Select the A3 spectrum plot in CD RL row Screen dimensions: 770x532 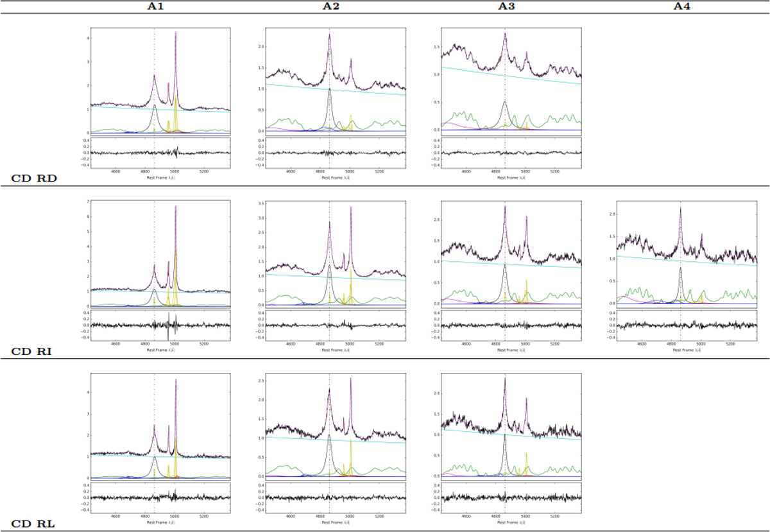[511, 426]
